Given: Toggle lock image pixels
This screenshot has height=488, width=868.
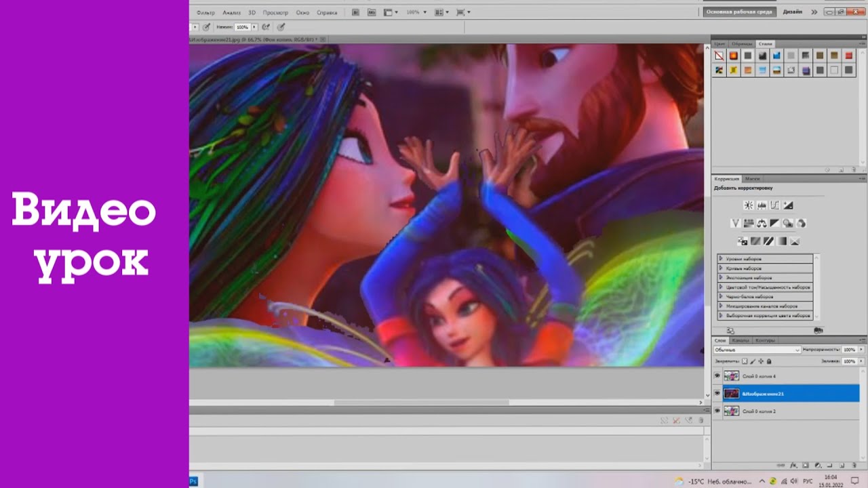Looking at the screenshot, I should tap(753, 361).
